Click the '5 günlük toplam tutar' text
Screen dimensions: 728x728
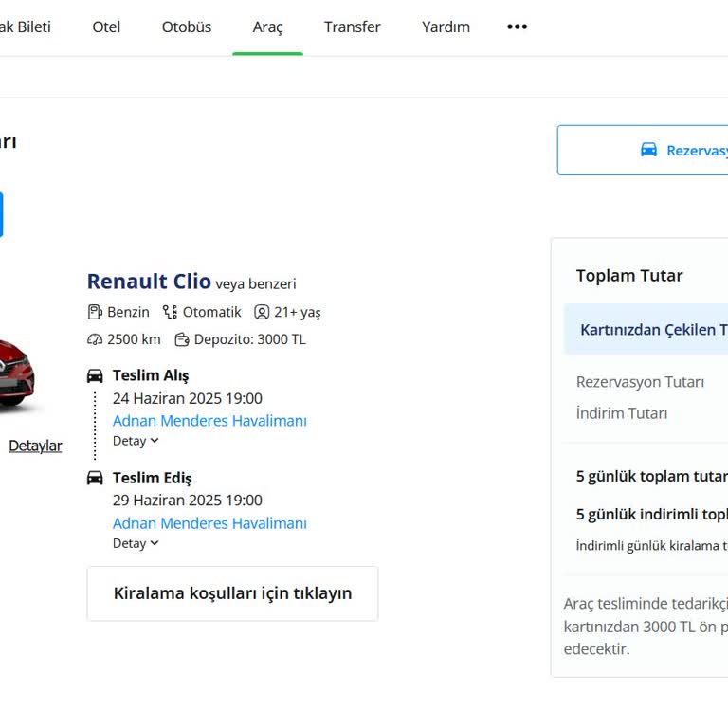[652, 477]
